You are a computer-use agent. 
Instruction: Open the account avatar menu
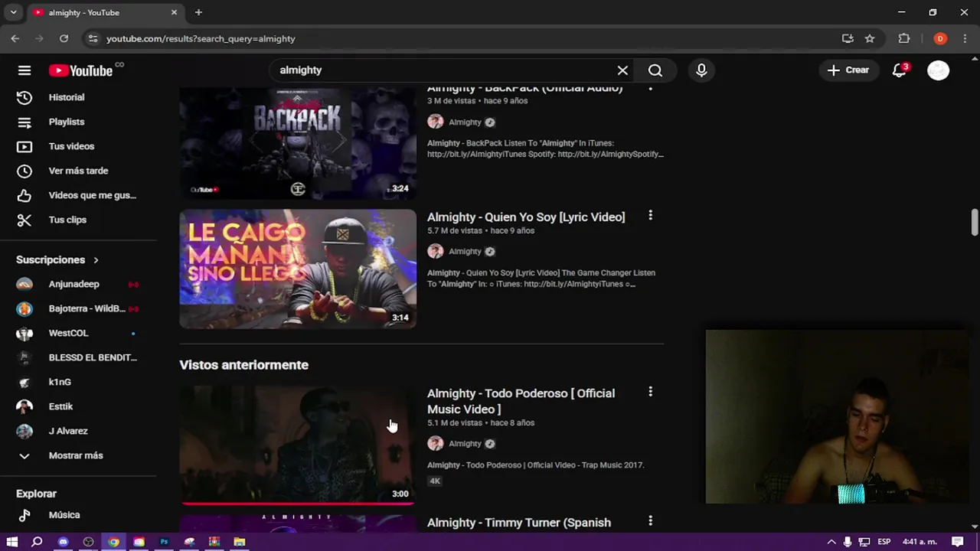point(938,70)
